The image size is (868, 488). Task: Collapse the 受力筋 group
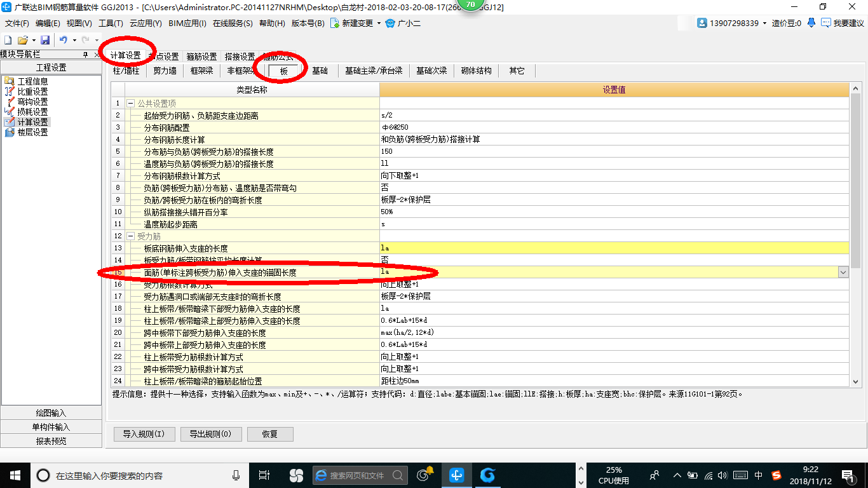pos(130,236)
